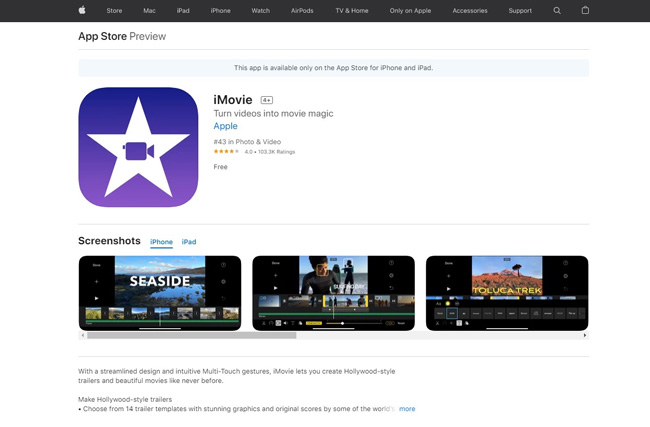Click the App Store heading link
The height and width of the screenshot is (427, 650).
102,36
